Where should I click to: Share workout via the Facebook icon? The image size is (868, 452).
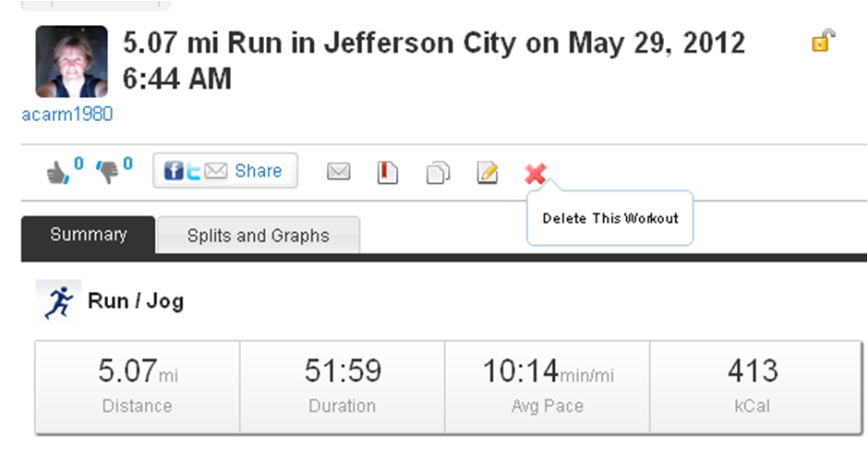click(x=173, y=171)
